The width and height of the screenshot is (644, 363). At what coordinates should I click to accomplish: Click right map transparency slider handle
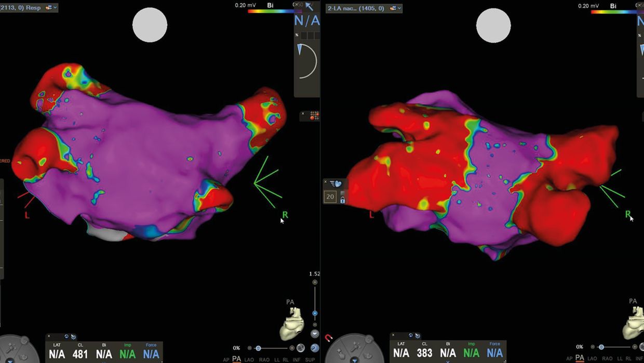pos(601,347)
